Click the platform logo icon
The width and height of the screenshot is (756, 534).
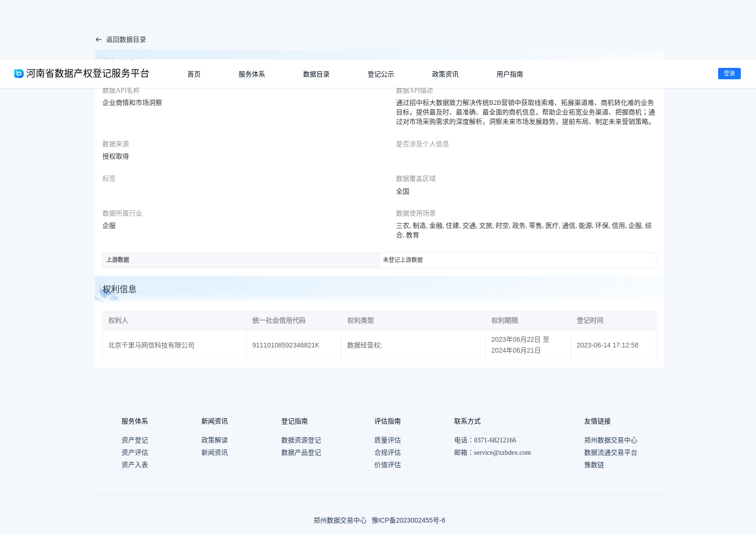[19, 74]
